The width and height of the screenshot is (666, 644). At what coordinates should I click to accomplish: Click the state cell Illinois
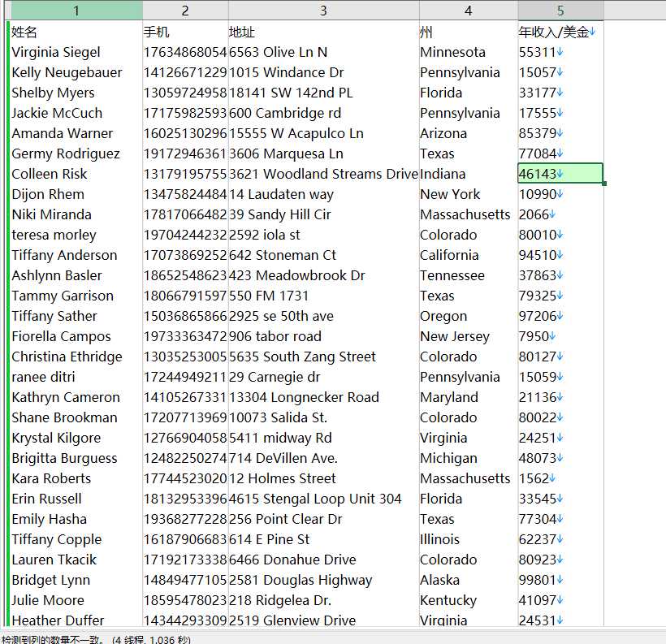468,539
